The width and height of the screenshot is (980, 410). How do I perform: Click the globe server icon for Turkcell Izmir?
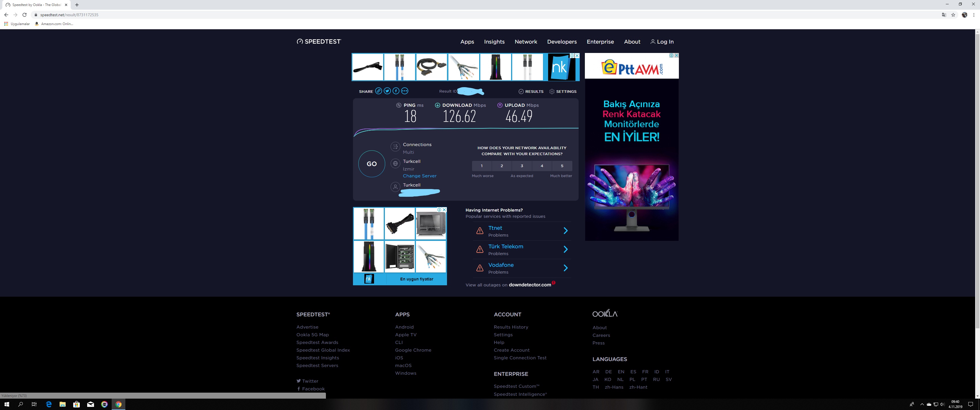[395, 163]
